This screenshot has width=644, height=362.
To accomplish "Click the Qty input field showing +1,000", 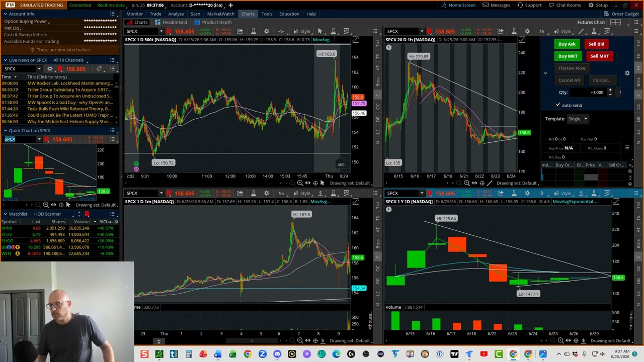I will pos(588,92).
